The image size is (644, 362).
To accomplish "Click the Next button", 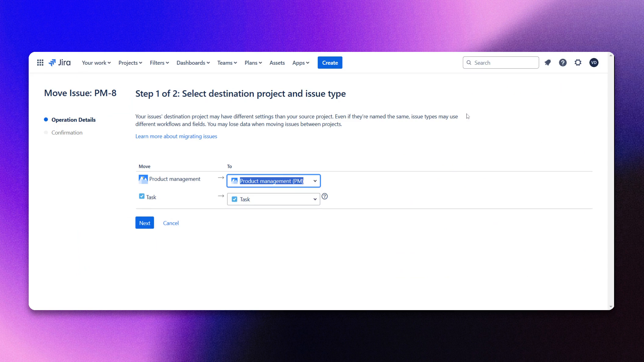I will 144,223.
